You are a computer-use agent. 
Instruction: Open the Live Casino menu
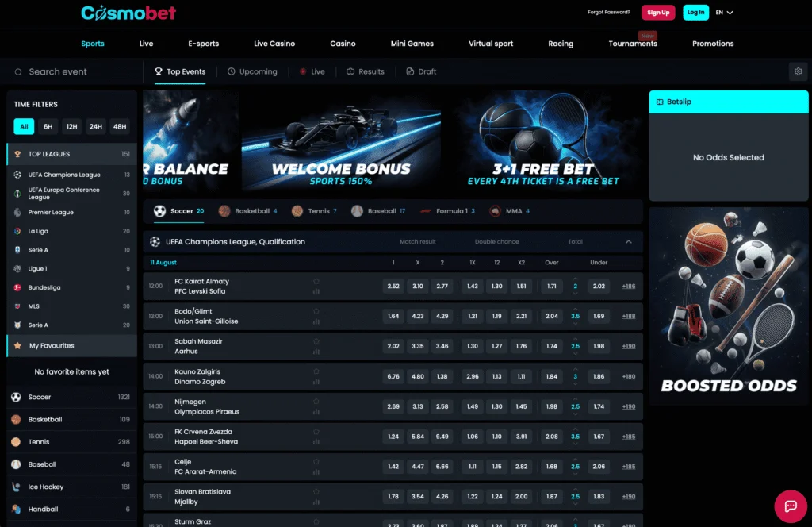(274, 44)
